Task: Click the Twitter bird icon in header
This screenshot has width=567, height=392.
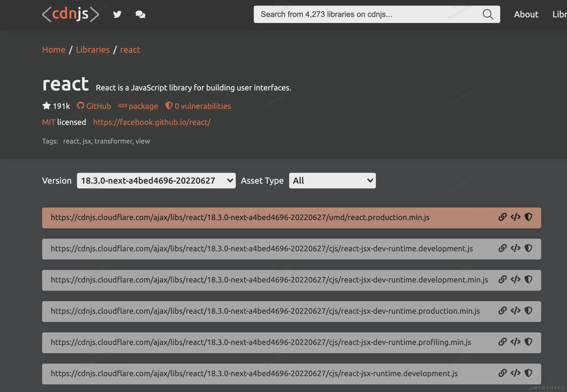Action: [x=117, y=14]
